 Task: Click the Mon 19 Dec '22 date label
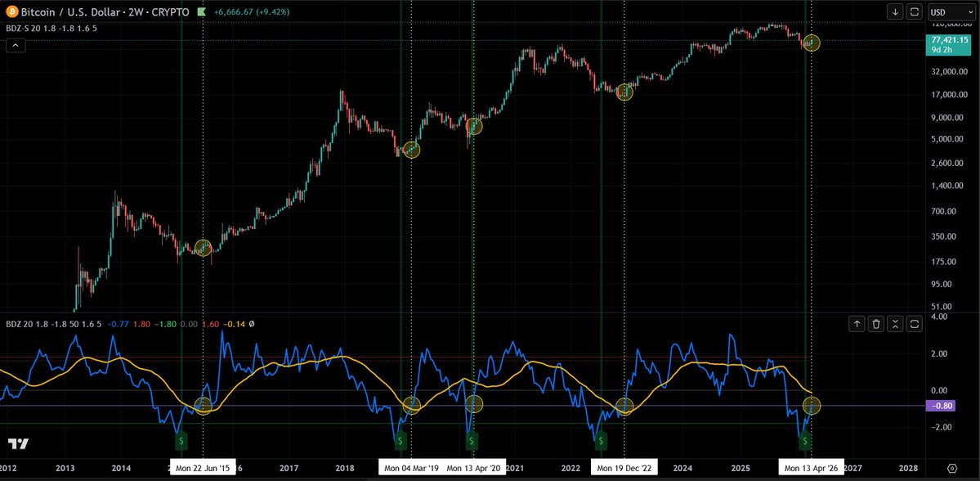coord(624,468)
